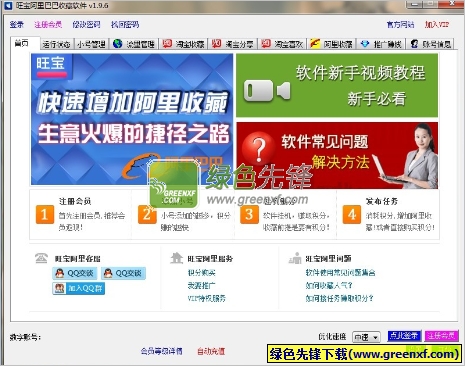Open the green 软件新手视频教程 banner

pos(337,85)
